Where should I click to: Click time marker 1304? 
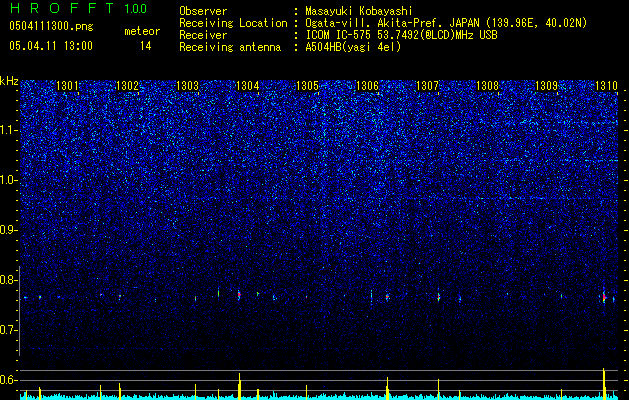point(248,86)
